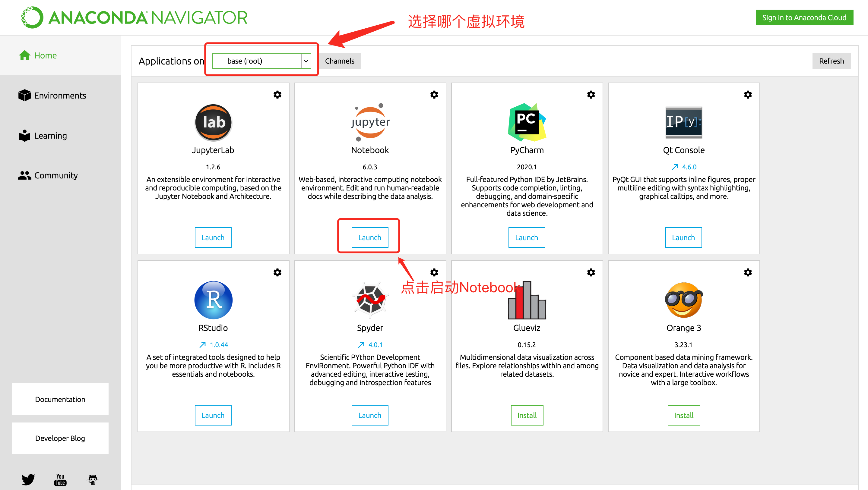This screenshot has height=490, width=868.
Task: Click the Glueviz version 0.15.2 text
Action: click(527, 345)
